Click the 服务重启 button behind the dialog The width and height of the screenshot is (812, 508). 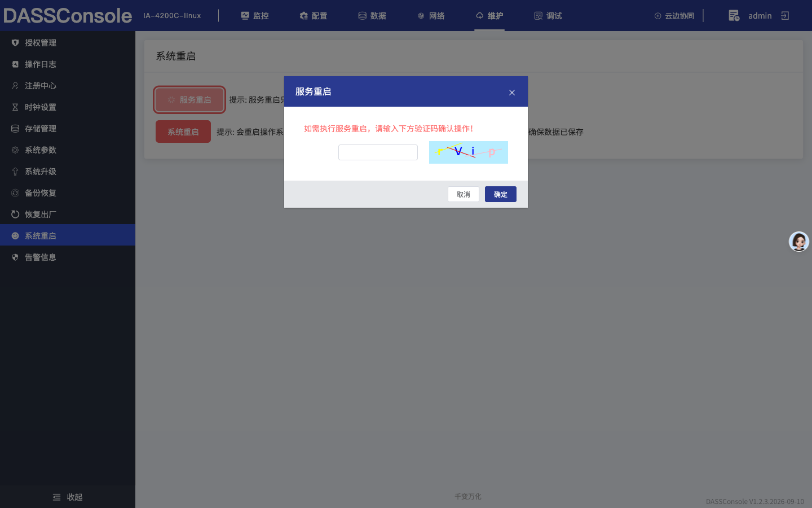pos(189,100)
